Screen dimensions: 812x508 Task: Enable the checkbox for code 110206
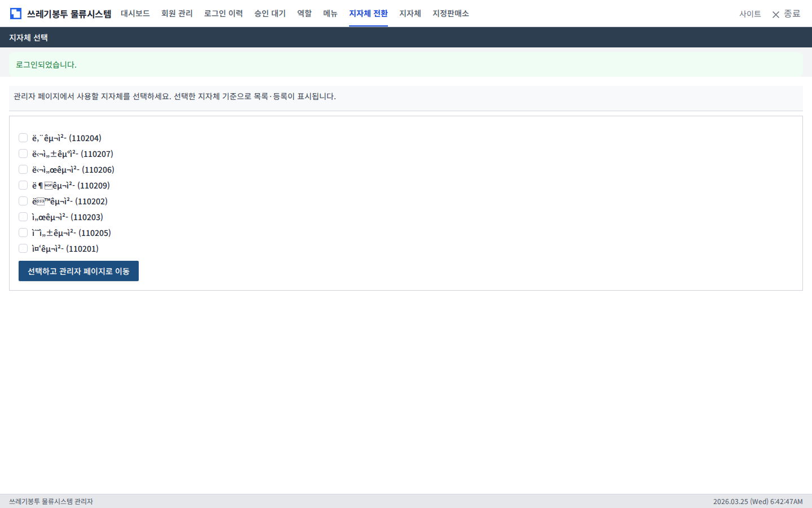tap(23, 169)
